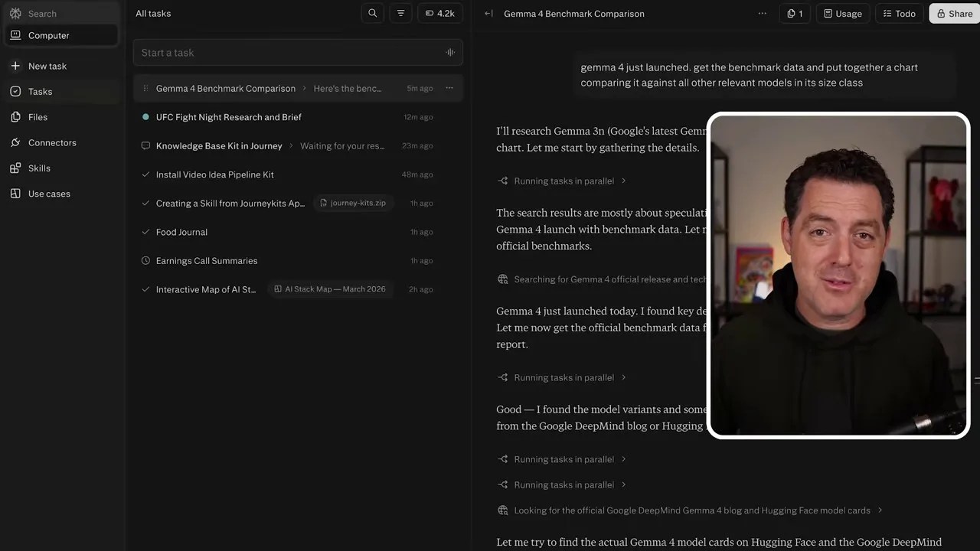The width and height of the screenshot is (980, 551).
Task: Click checkmark icon on Install Video Idea Pipeline Kit
Action: (x=145, y=174)
